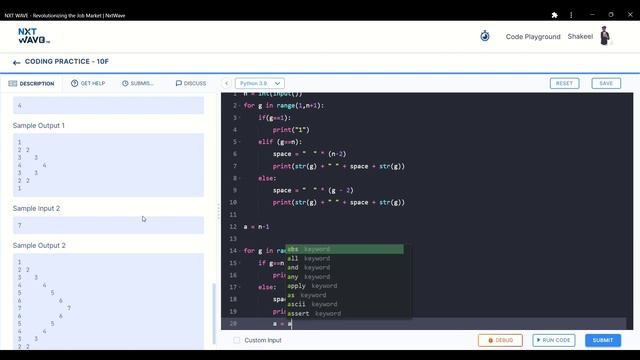Choose 'abs' from autocomplete list
Screen dimensions: 640x360
(344, 249)
